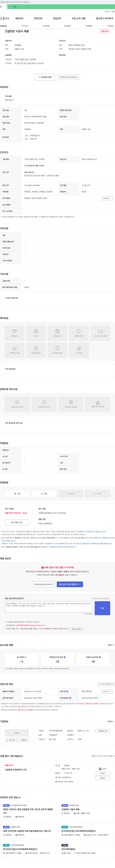Switch to the 우대사항 tab
Image resolution: width=115 pixels, height=868 pixels.
click(x=46, y=26)
